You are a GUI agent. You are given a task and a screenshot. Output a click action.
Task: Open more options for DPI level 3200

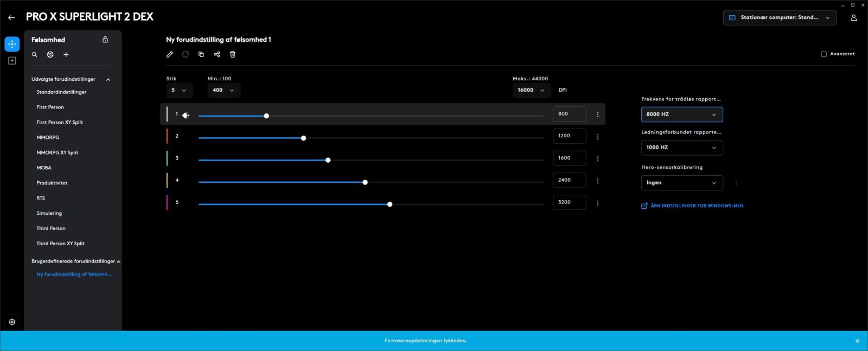click(x=598, y=203)
